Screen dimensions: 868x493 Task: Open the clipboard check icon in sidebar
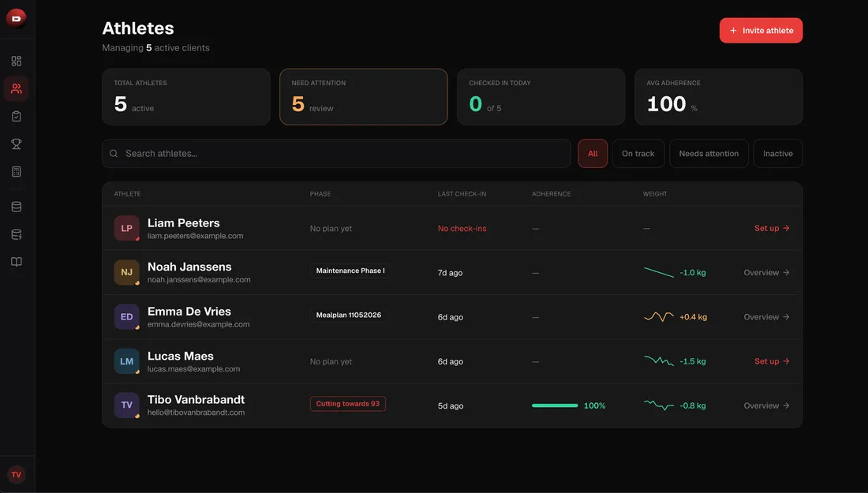point(17,116)
